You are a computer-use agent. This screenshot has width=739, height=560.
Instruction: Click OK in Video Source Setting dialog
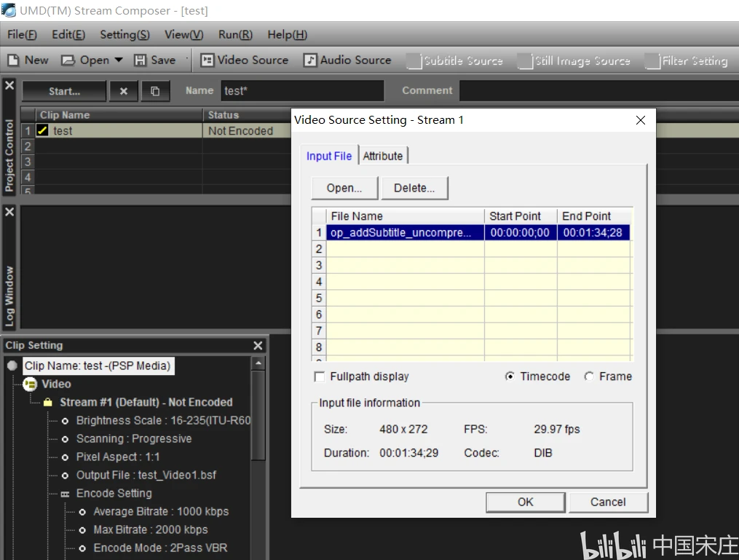pos(525,502)
